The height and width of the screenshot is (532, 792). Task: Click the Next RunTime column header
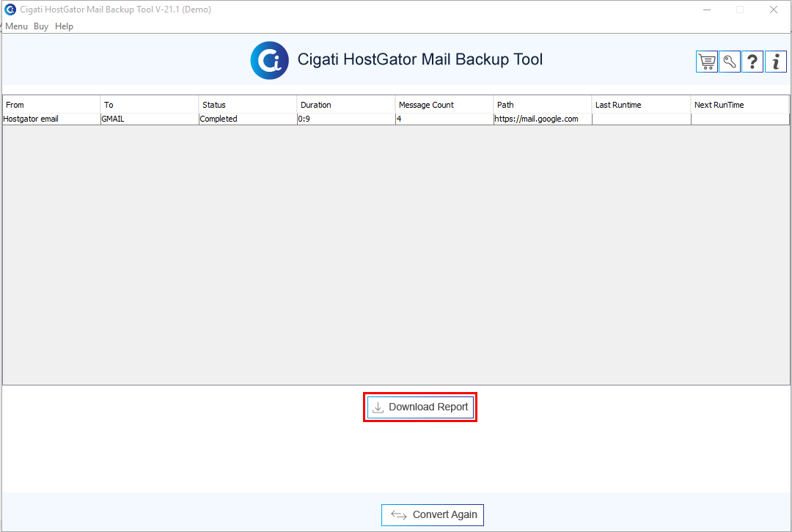click(x=740, y=105)
